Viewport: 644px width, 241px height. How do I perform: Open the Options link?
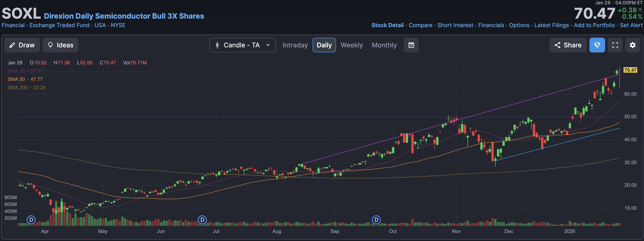(519, 25)
